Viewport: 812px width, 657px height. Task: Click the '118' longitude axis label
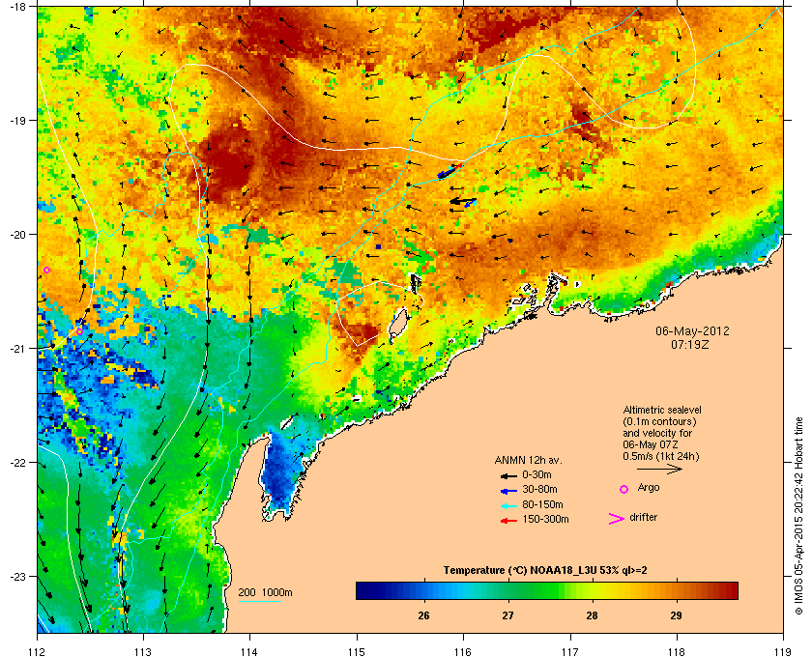[x=677, y=651]
